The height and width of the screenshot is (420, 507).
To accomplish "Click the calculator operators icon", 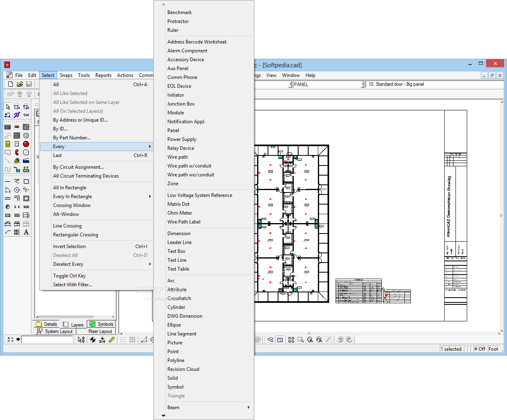I will pyautogui.click(x=10, y=339).
